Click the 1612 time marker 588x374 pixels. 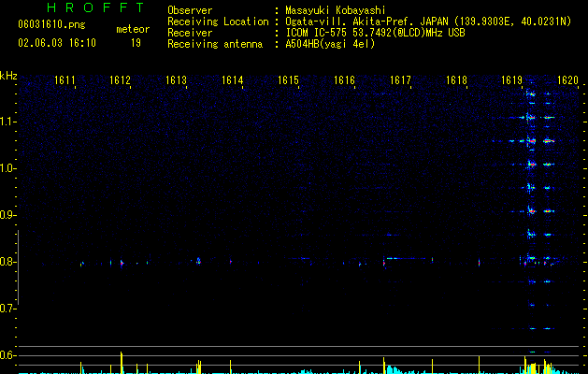tap(120, 80)
